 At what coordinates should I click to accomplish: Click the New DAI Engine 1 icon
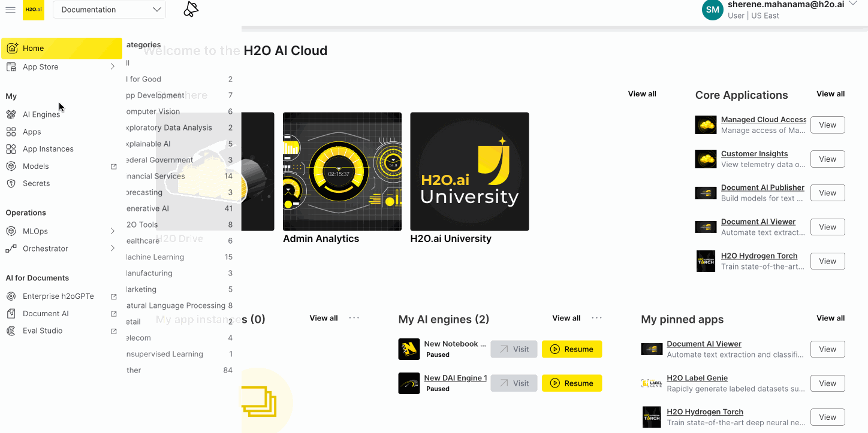[x=409, y=383]
